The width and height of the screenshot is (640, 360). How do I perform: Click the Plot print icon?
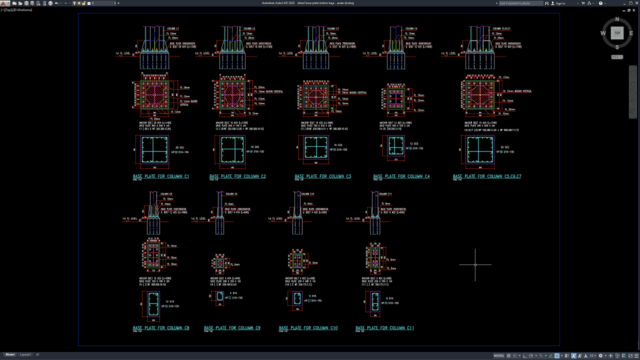point(50,3)
